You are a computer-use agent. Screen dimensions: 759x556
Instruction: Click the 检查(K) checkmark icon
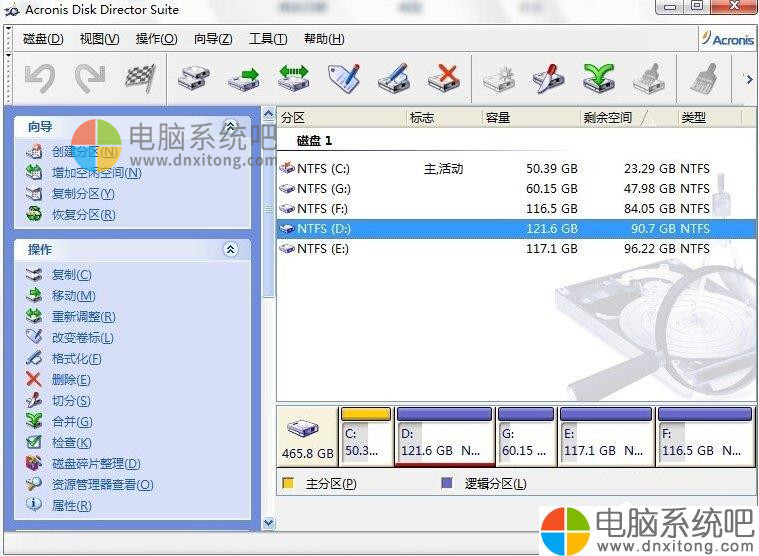pos(33,442)
